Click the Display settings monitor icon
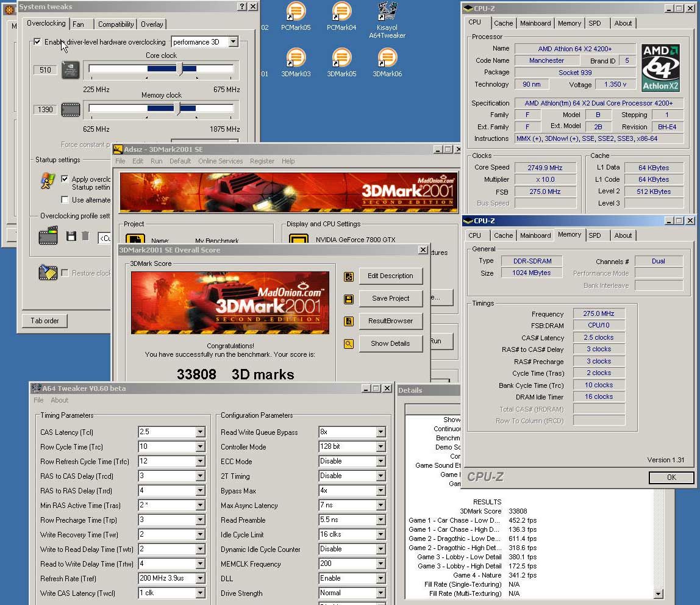This screenshot has width=700, height=605. tap(299, 238)
